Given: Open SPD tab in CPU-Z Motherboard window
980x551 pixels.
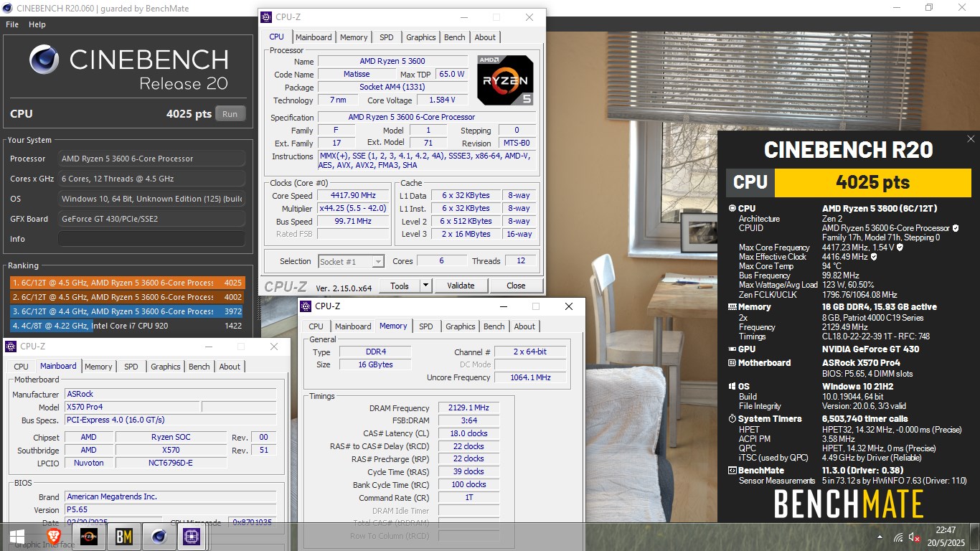Looking at the screenshot, I should click(x=131, y=367).
